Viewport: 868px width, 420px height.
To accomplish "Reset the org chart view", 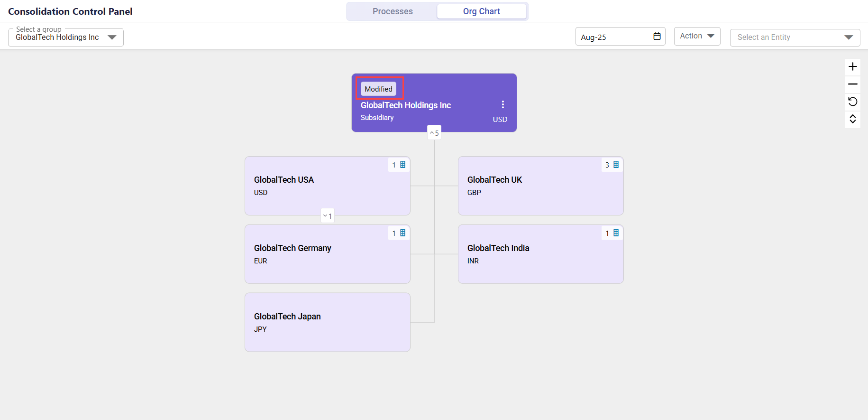I will tap(852, 102).
